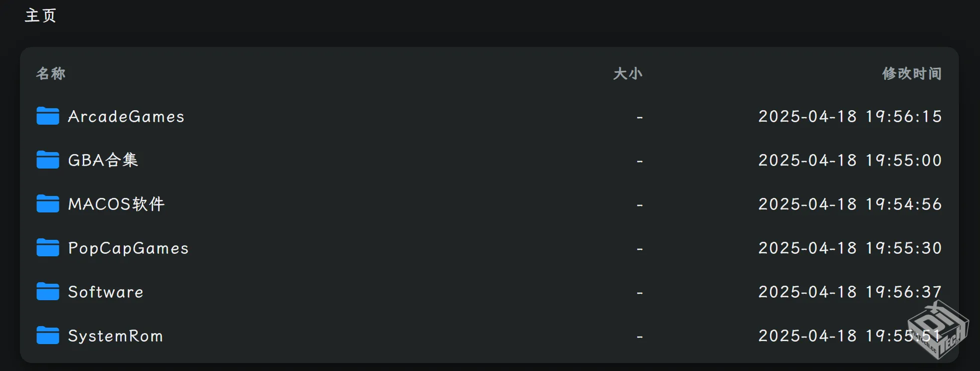Open the GBA合集 folder name
This screenshot has height=371, width=980.
point(103,160)
